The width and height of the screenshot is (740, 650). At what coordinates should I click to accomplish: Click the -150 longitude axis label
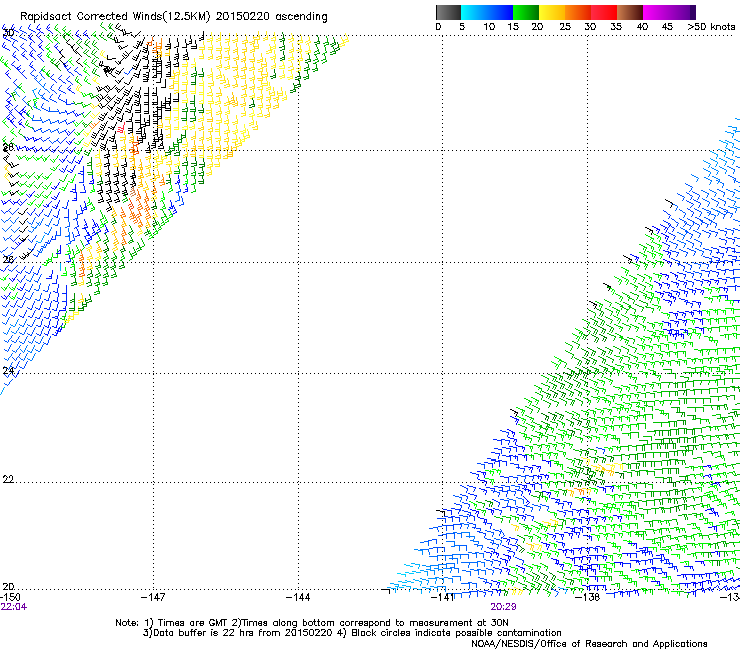tap(10, 597)
